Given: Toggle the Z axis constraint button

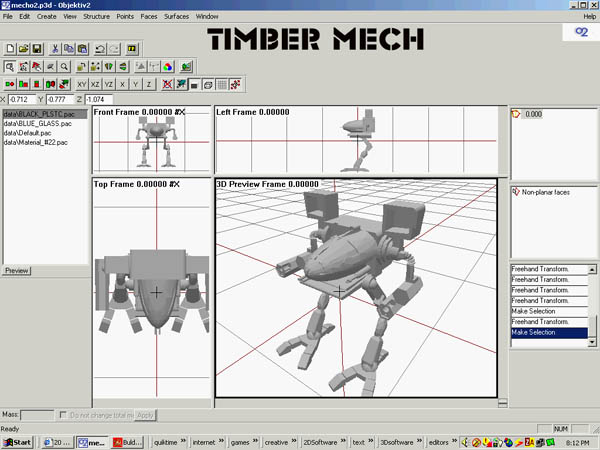Looking at the screenshot, I should pos(149,84).
